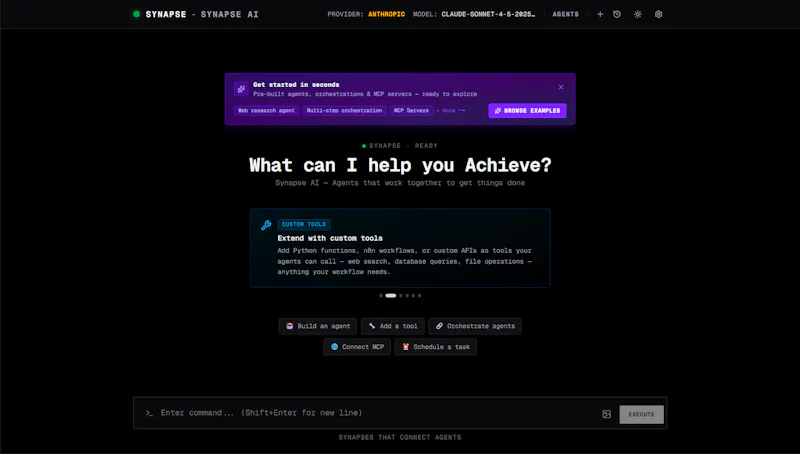Click Orchestrate agents shortcut
This screenshot has width=800, height=454.
(475, 326)
